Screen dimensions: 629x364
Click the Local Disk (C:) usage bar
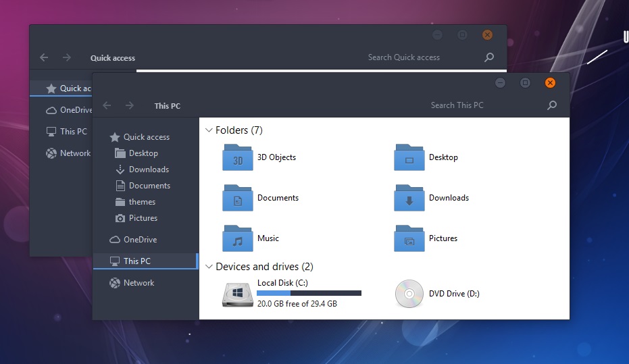[x=309, y=293]
